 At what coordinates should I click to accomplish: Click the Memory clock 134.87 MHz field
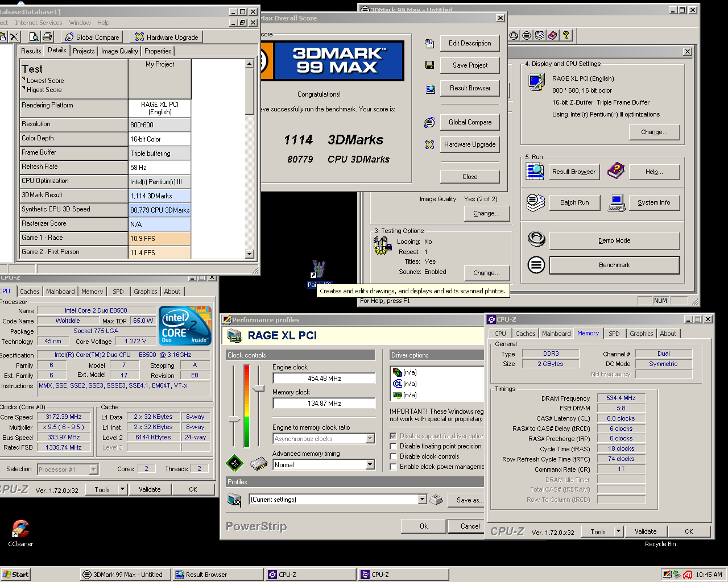(324, 404)
